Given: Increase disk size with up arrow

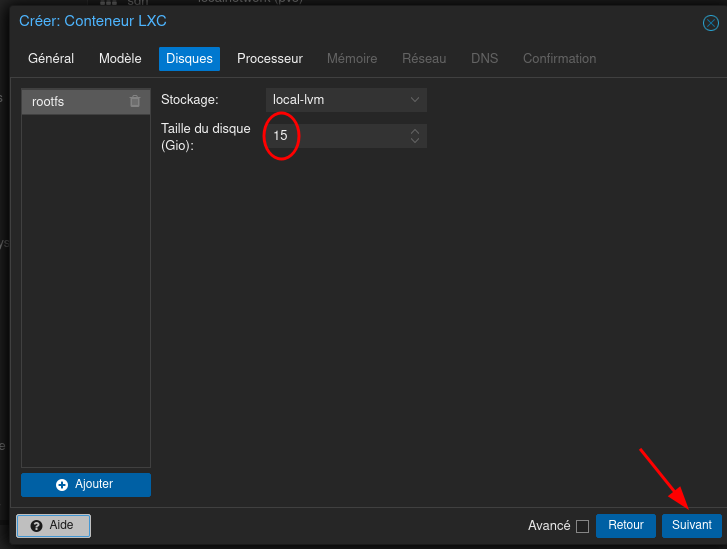Looking at the screenshot, I should 415,130.
